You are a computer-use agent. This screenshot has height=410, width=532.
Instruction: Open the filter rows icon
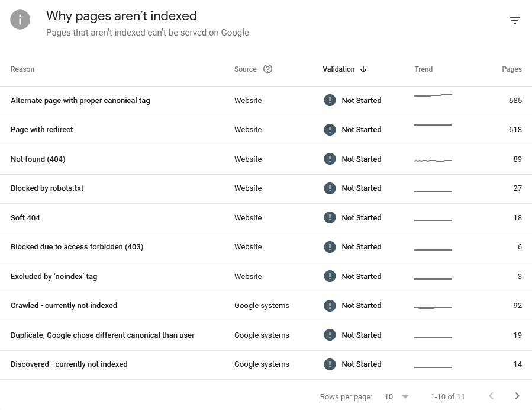tap(515, 21)
